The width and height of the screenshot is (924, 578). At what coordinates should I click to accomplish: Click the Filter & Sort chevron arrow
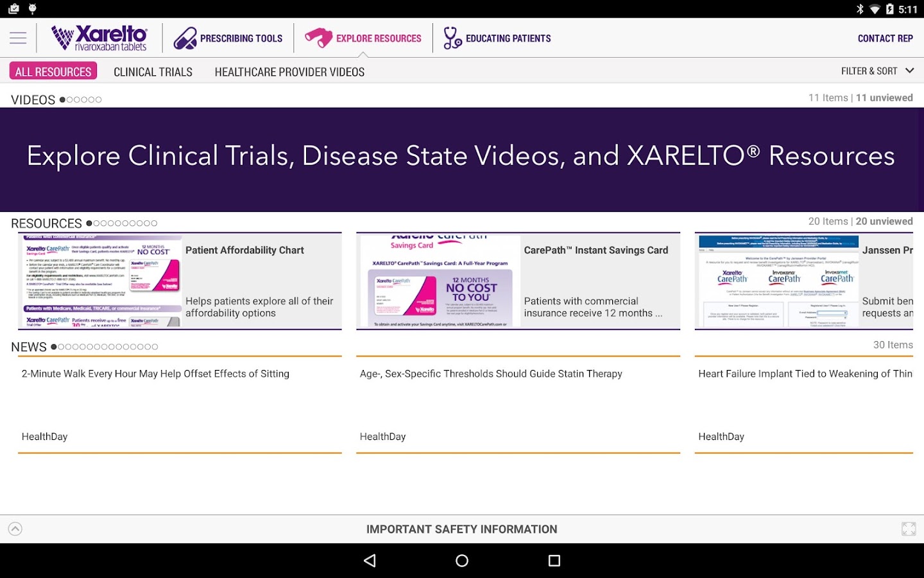tap(909, 71)
